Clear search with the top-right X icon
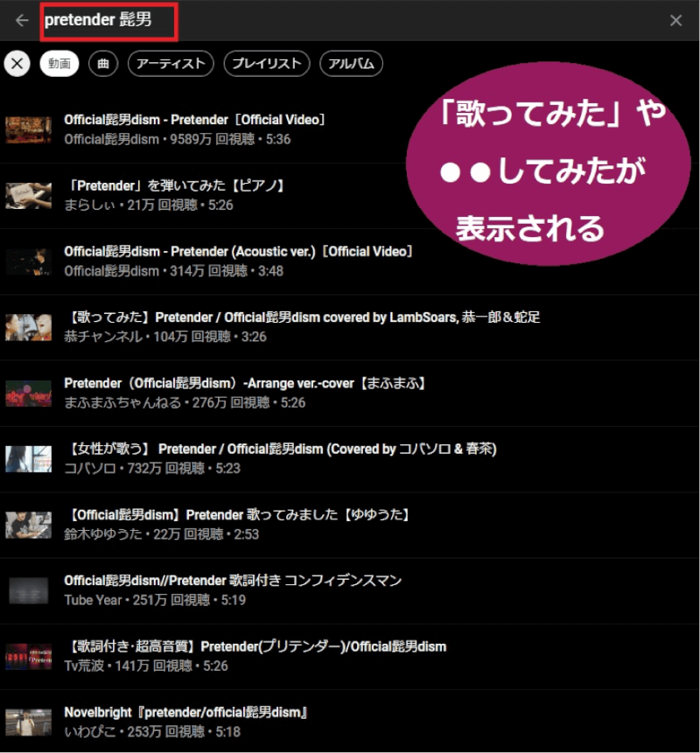Screen dimensions: 700x753 (x=675, y=21)
